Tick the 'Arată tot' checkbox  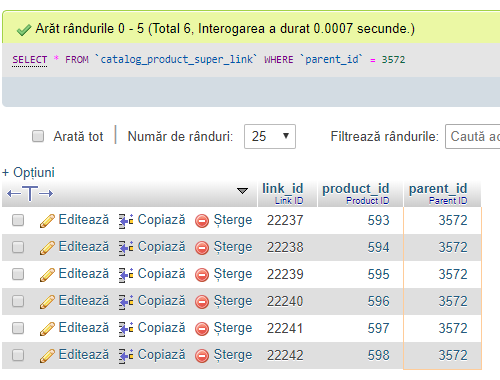point(38,136)
